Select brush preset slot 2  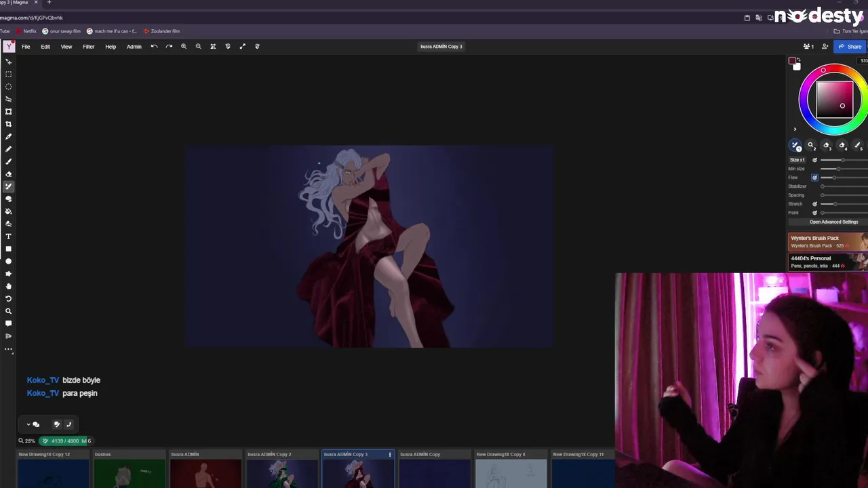coord(811,146)
